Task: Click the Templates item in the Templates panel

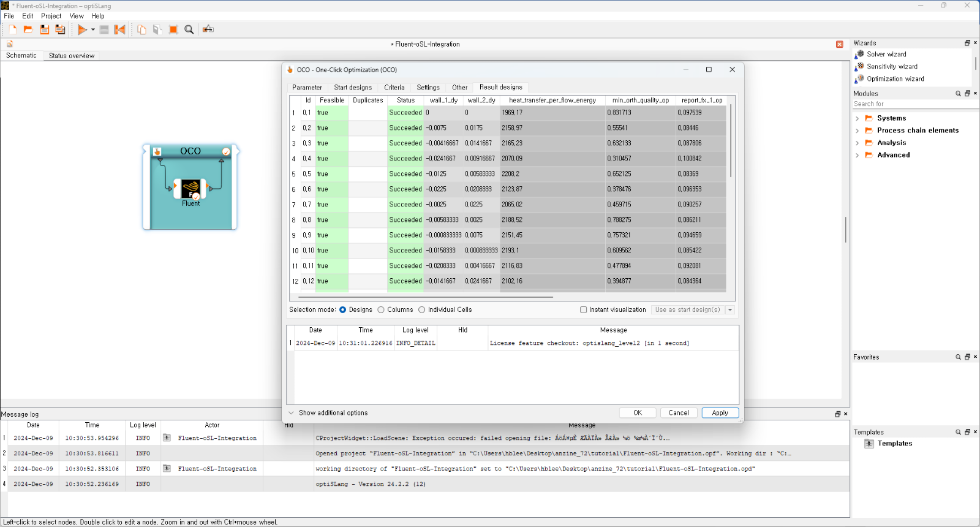Action: [888, 444]
